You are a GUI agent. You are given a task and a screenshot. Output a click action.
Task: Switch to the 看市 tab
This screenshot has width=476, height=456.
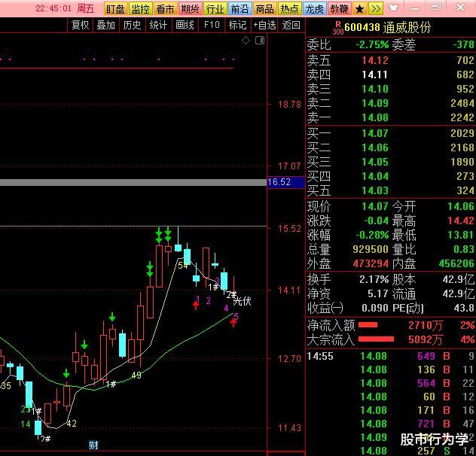click(166, 9)
